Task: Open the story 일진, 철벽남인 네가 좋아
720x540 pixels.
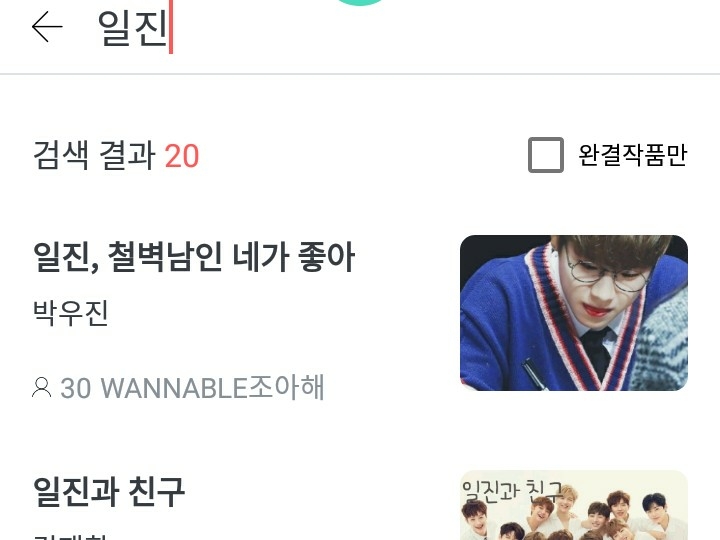Action: tap(194, 256)
